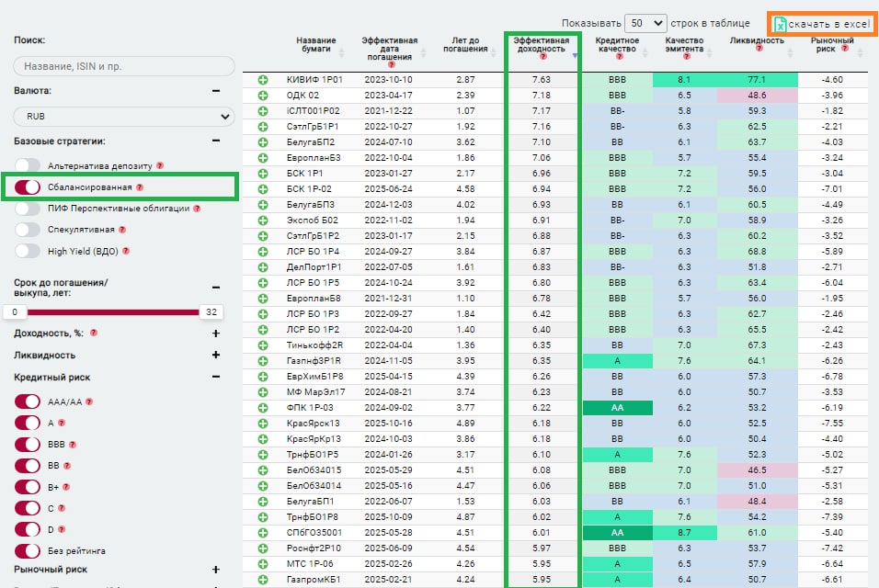Disable Сбалансированная strategy toggle
This screenshot has width=879, height=588.
coord(28,187)
